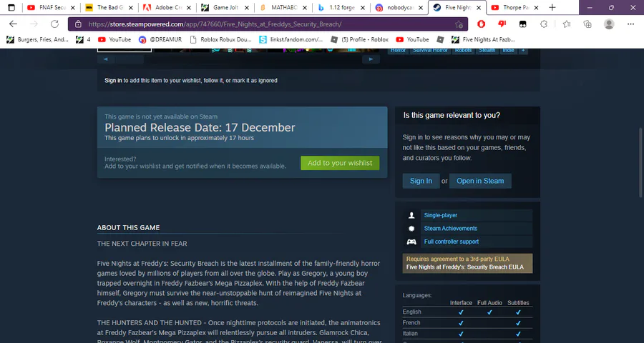Open the Favorites list icon
The width and height of the screenshot is (644, 343).
click(567, 24)
